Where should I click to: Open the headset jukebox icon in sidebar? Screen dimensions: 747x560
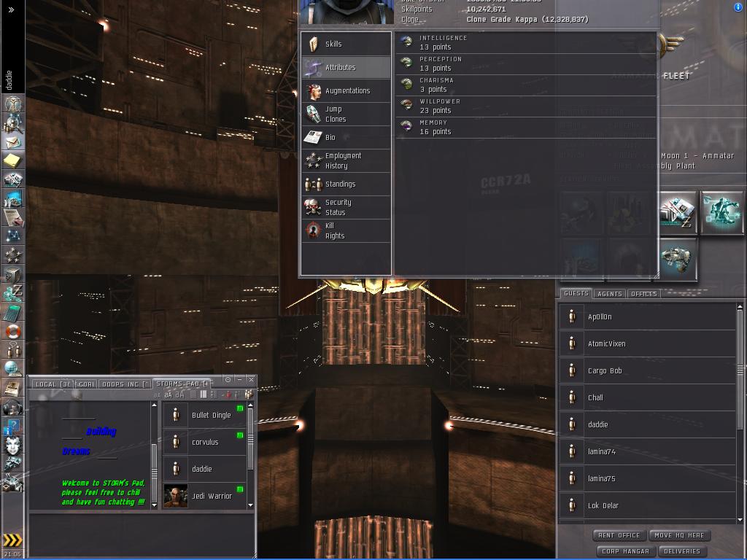coord(13,407)
